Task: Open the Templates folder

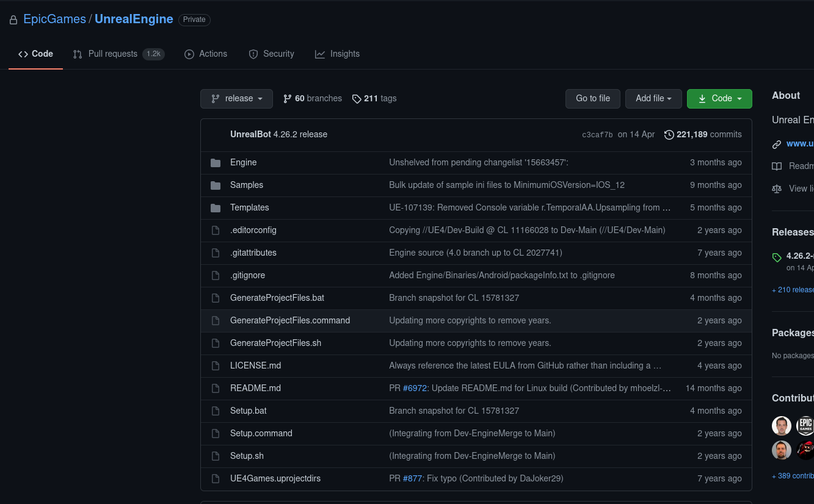Action: (x=249, y=207)
